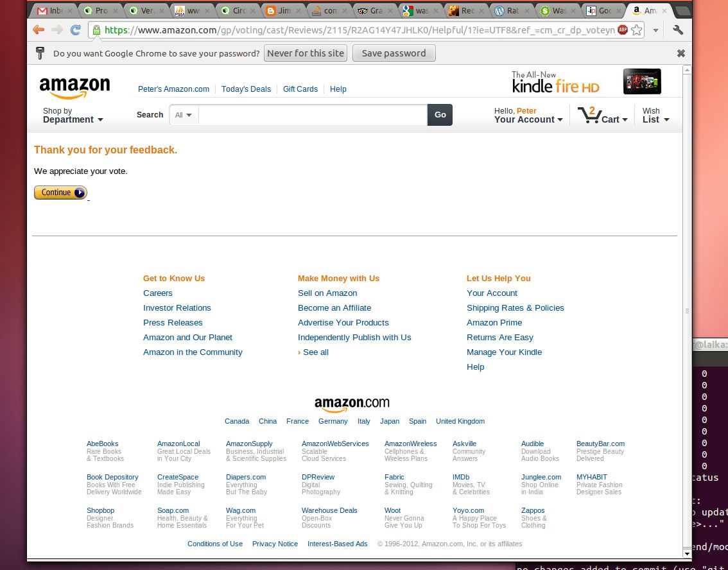Click the page scrollbar down arrow
The width and height of the screenshot is (728, 570).
[687, 553]
